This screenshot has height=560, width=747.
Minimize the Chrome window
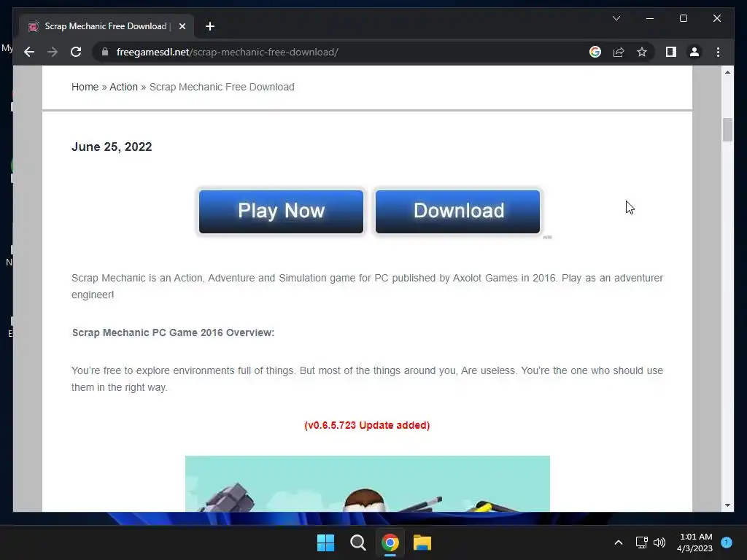(x=650, y=18)
